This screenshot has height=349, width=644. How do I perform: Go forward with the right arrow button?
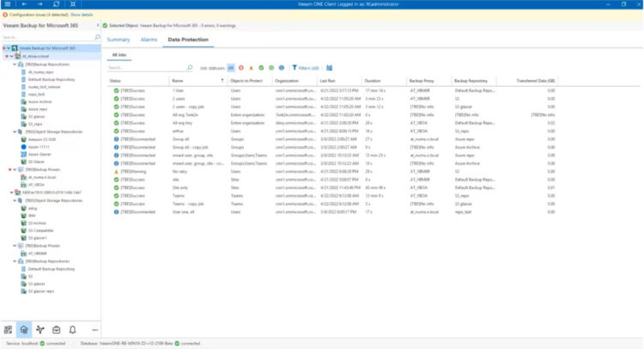click(39, 4)
